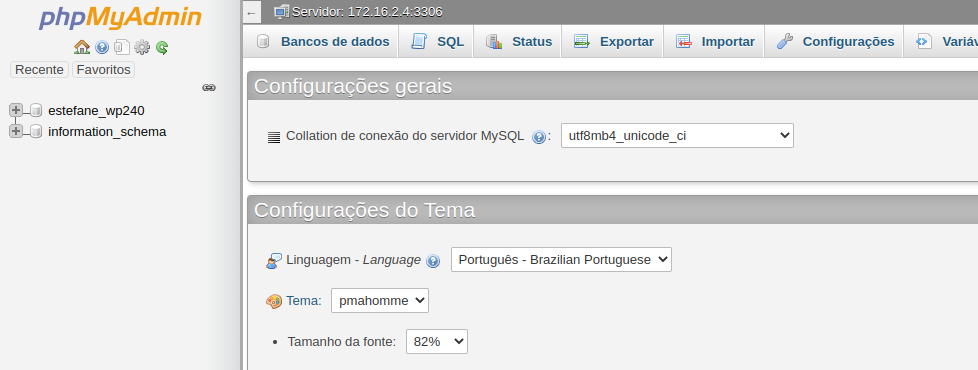Click the help icon beside the MySQL collation label

click(539, 137)
